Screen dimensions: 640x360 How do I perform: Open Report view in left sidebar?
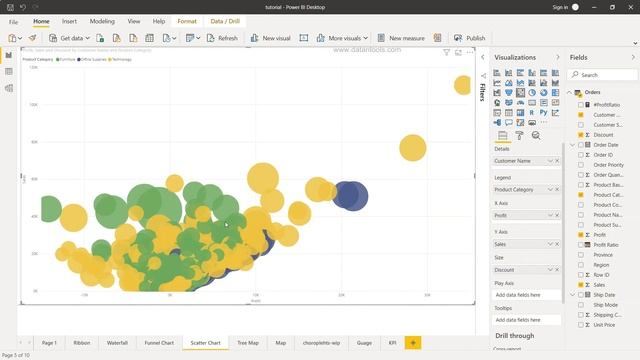click(x=9, y=55)
